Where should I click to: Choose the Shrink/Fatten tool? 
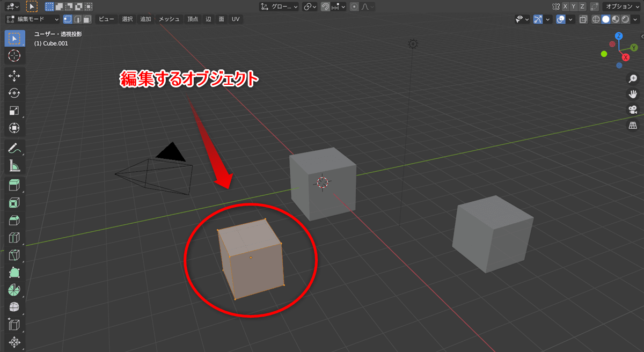(x=14, y=342)
